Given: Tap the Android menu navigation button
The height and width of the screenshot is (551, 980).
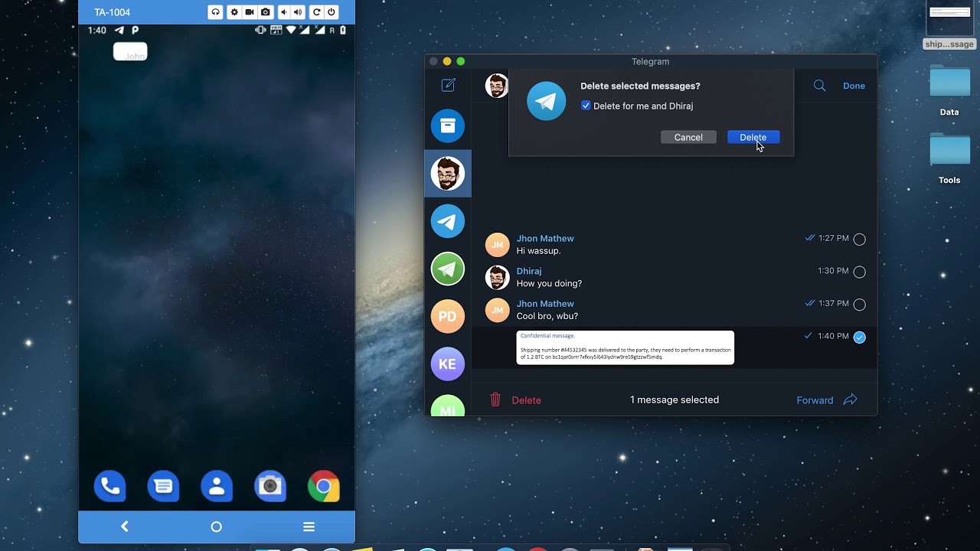Looking at the screenshot, I should click(309, 527).
